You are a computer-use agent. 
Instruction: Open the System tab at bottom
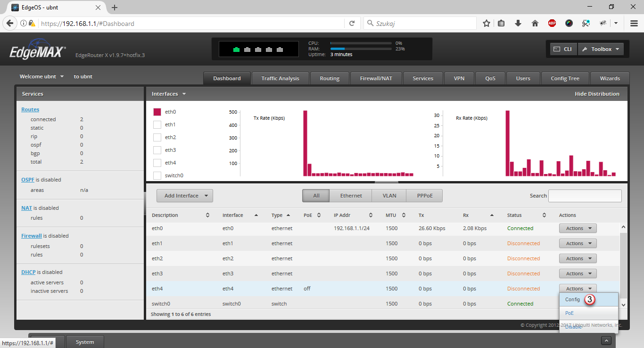point(85,342)
